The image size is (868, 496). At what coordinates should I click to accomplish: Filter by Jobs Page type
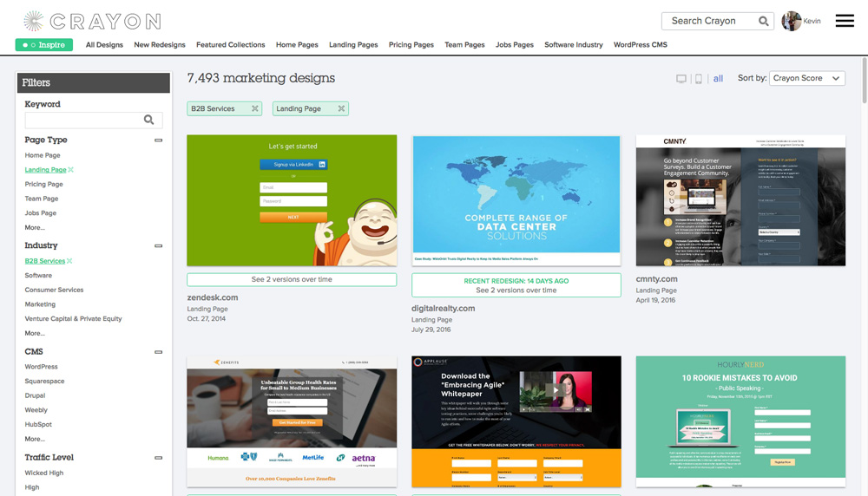click(x=41, y=213)
